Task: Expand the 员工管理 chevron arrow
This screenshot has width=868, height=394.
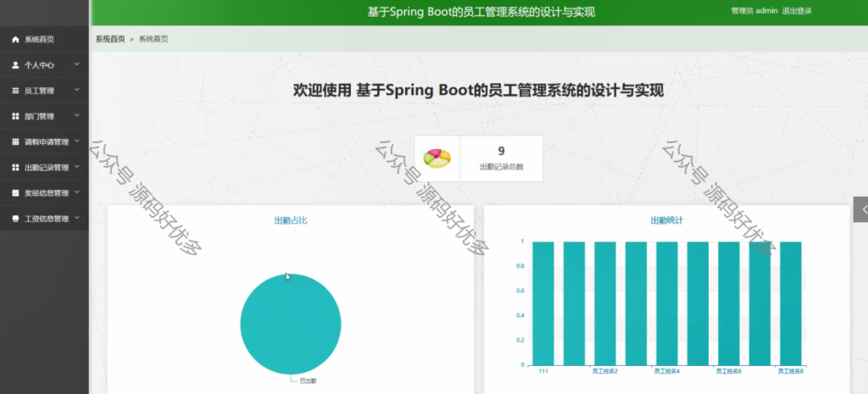Action: point(77,90)
